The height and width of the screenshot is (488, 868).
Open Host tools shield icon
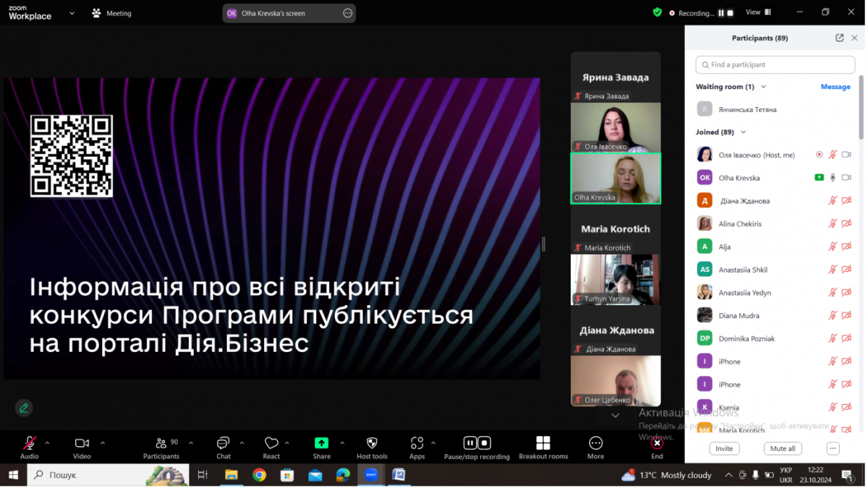[x=372, y=442]
